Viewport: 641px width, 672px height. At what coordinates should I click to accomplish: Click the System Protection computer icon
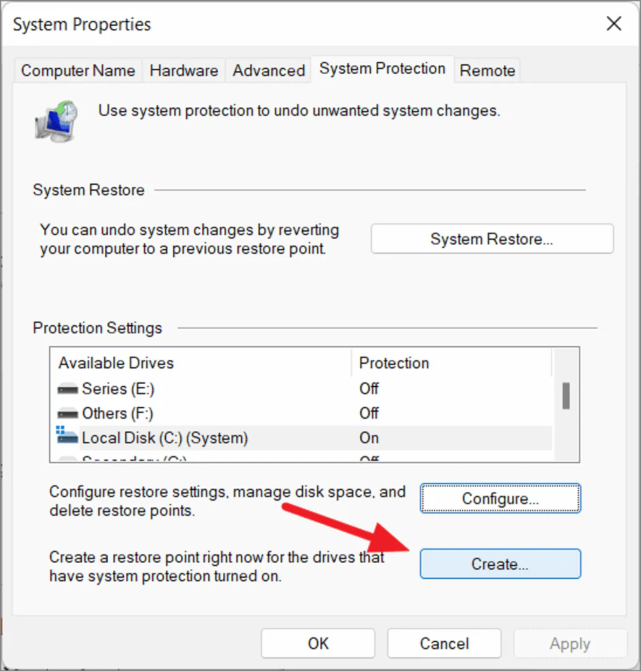(56, 120)
